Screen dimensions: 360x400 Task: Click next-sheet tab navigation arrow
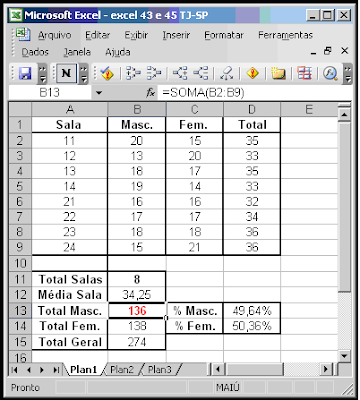coord(42,370)
